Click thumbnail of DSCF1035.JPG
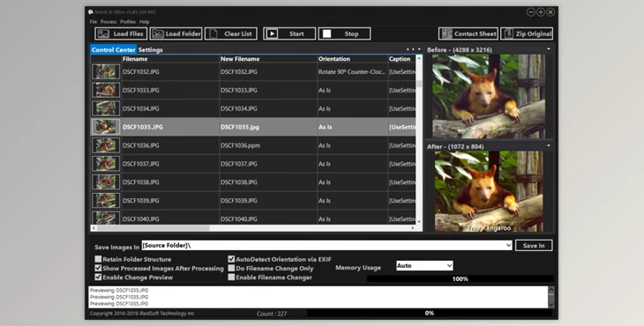 pos(106,127)
